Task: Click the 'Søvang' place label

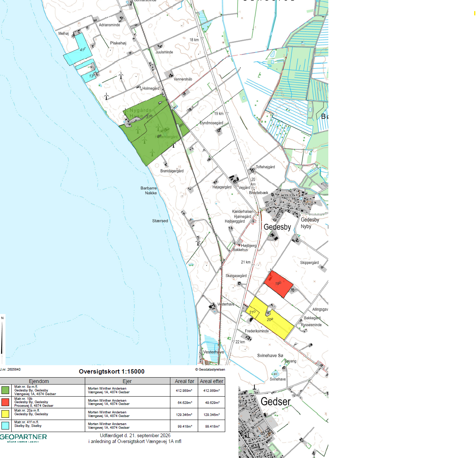Action: [x=291, y=361]
